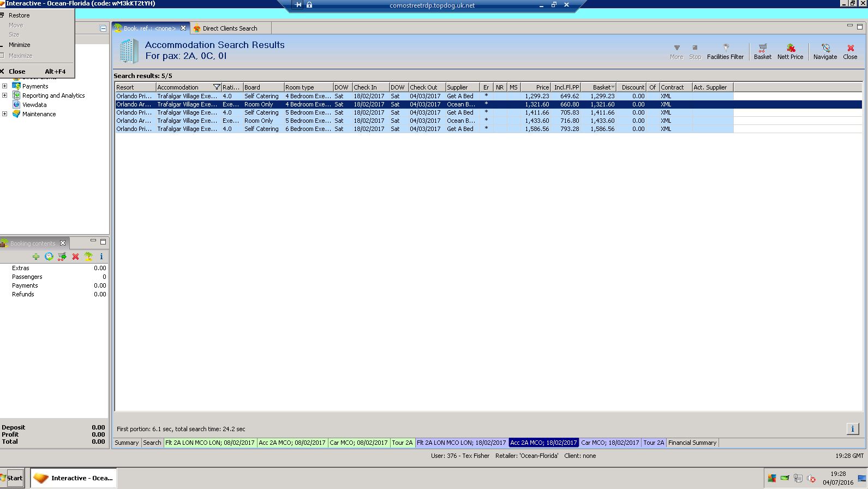Expand the Payments tree node
Viewport: 868px width, 489px height.
[x=5, y=86]
